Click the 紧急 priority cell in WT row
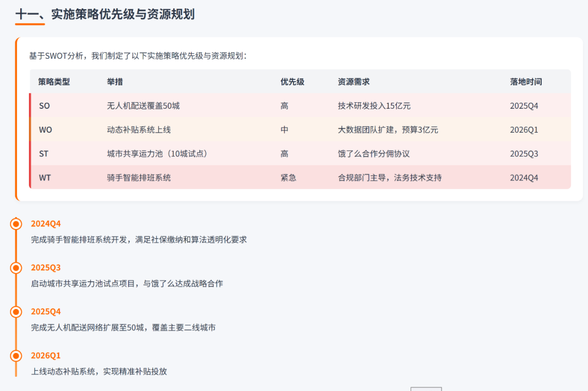Image resolution: width=588 pixels, height=391 pixels. click(287, 177)
